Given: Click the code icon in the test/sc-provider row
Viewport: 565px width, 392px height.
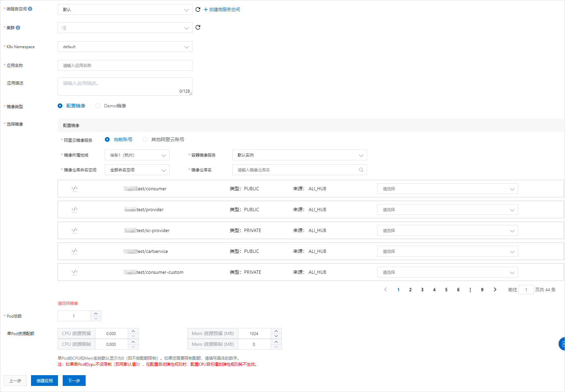Looking at the screenshot, I should coord(75,230).
